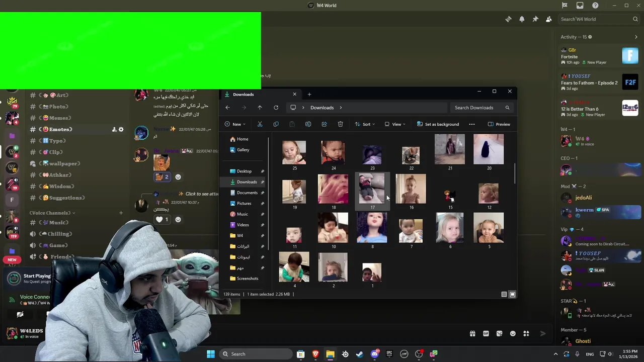644x362 pixels.
Task: Click the Rename icon in Explorer toolbar
Action: pyautogui.click(x=308, y=124)
